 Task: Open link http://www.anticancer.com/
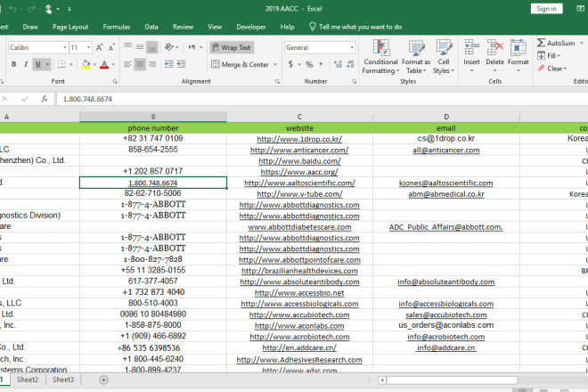click(299, 150)
